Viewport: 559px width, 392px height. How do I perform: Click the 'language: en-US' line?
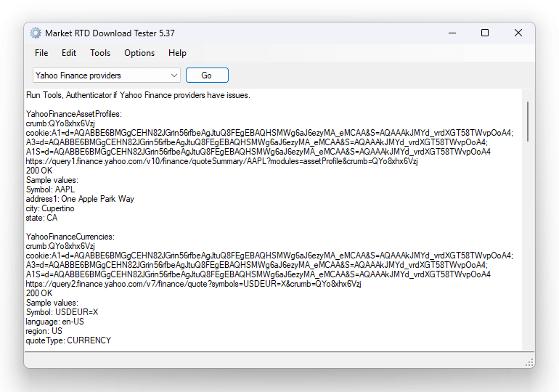tap(55, 322)
